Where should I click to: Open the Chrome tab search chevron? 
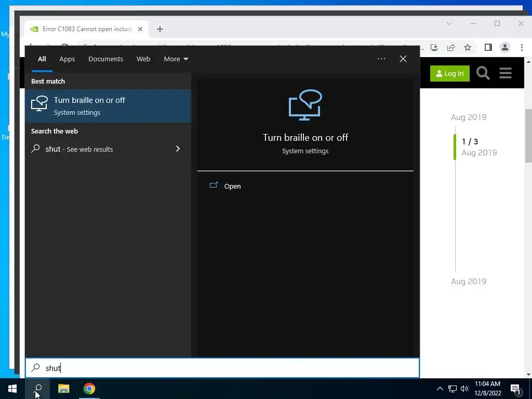point(449,23)
